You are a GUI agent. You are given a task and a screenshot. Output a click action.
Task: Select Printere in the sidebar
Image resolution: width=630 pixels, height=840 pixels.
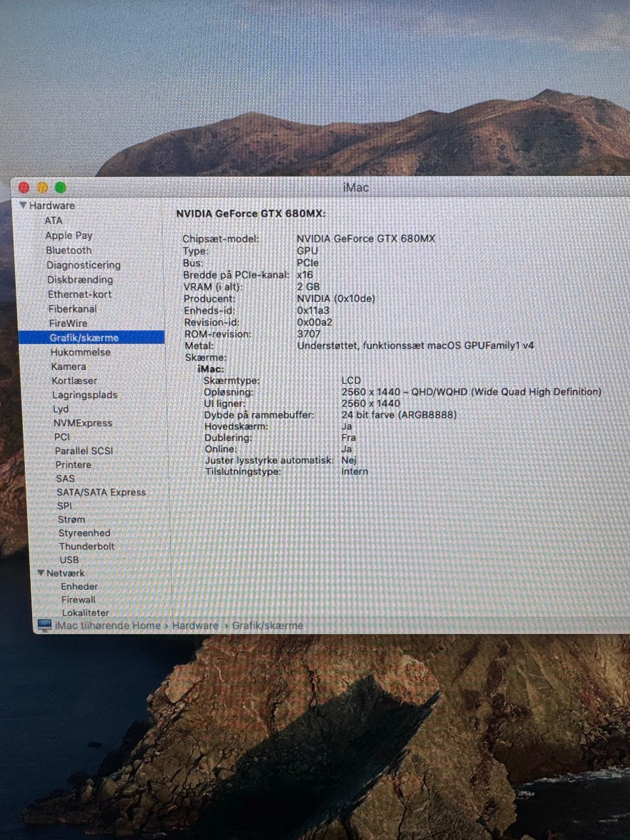coord(73,465)
